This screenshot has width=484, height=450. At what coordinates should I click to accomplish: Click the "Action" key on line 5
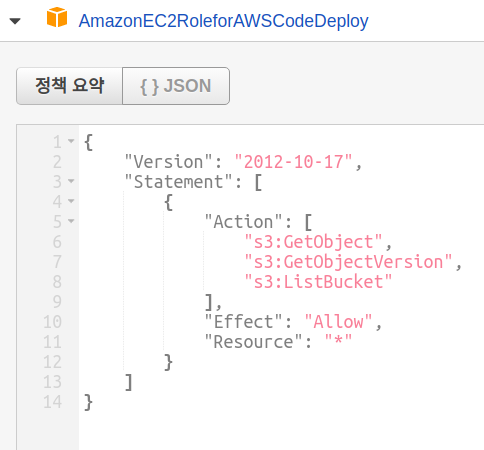pyautogui.click(x=243, y=222)
